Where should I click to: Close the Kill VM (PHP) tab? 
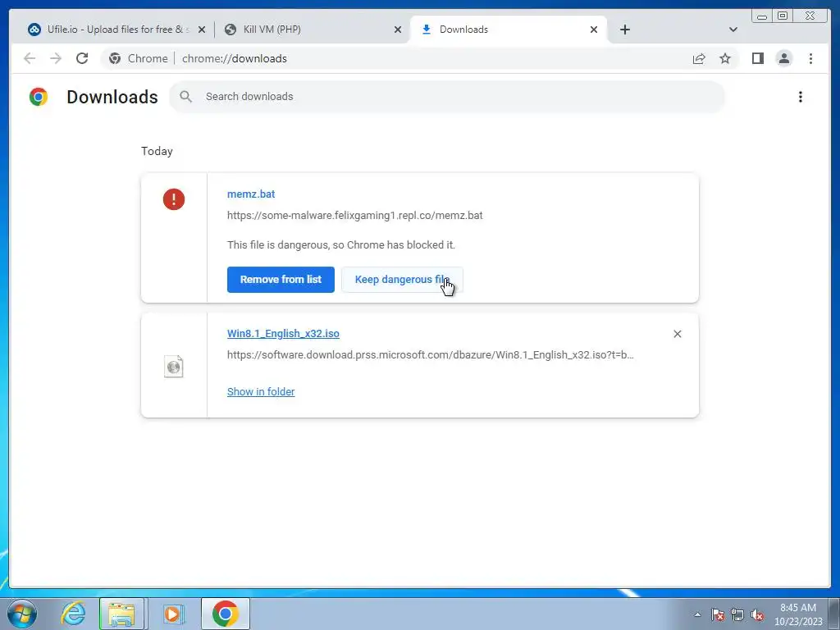(x=398, y=30)
